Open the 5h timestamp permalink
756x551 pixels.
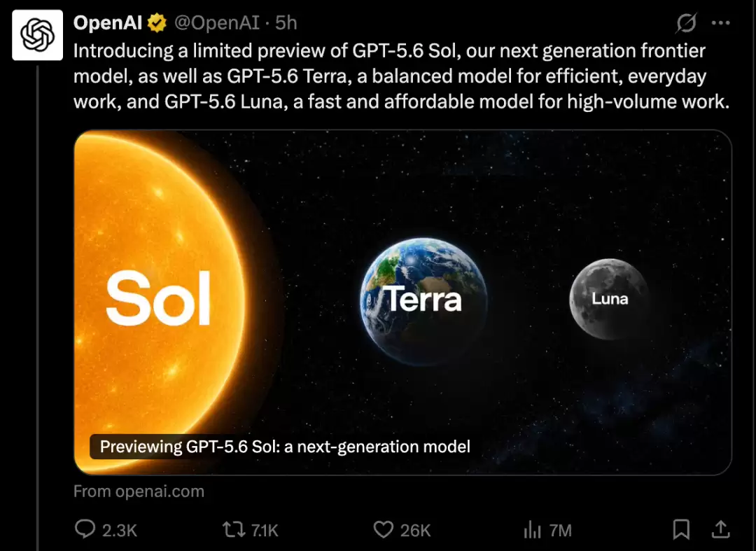coord(286,22)
